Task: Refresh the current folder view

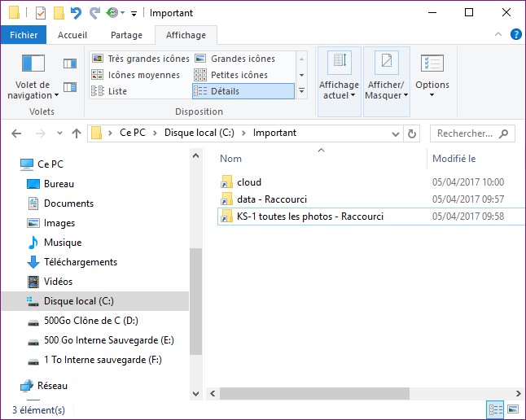Action: tap(412, 133)
